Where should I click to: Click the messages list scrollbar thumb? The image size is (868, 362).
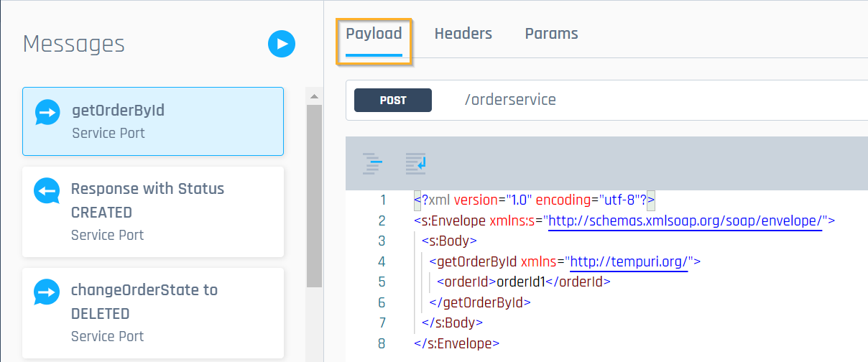tap(314, 194)
